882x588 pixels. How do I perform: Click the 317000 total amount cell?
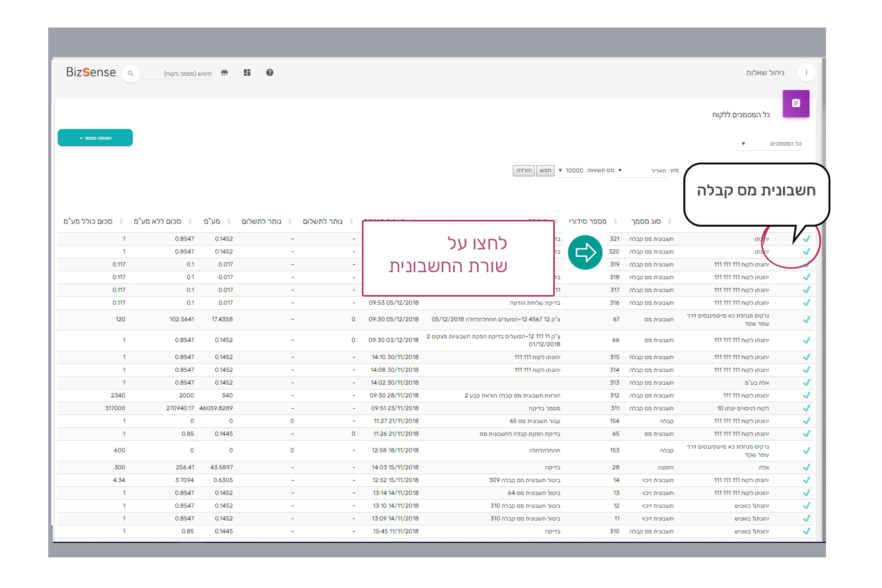pos(115,408)
